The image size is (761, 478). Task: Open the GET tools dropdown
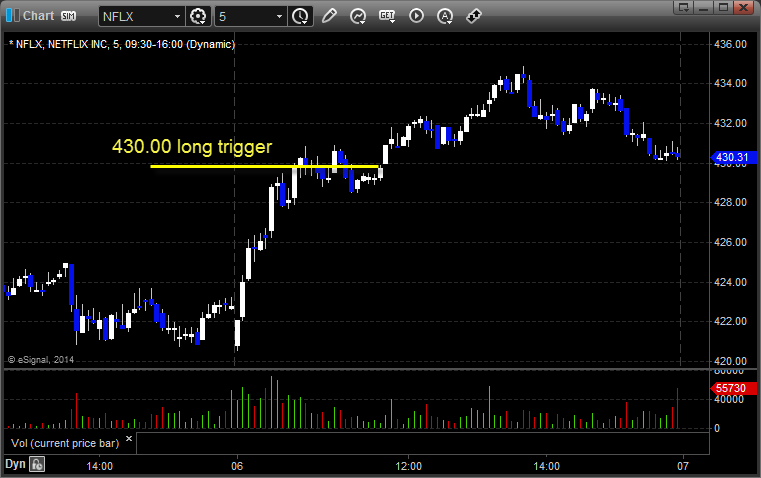(x=387, y=16)
